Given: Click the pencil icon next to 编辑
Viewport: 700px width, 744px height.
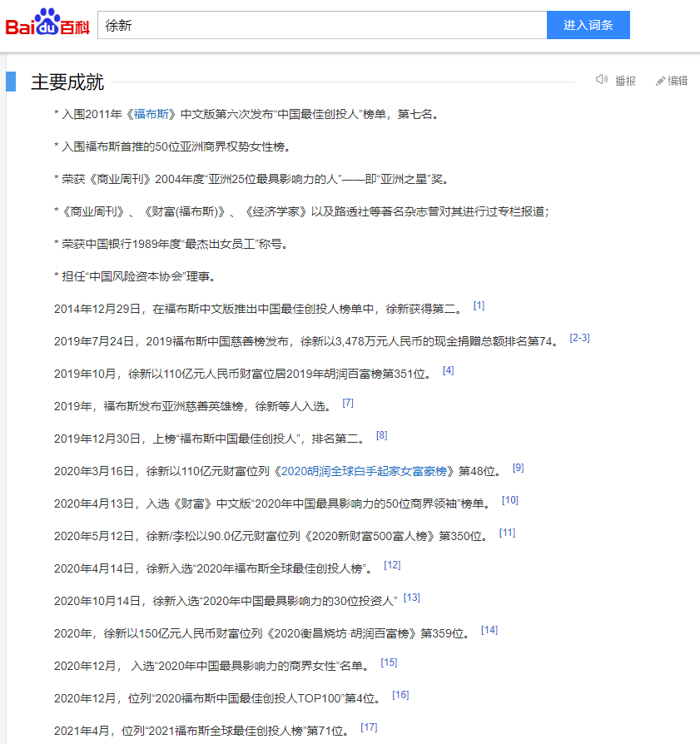Looking at the screenshot, I should tap(658, 79).
